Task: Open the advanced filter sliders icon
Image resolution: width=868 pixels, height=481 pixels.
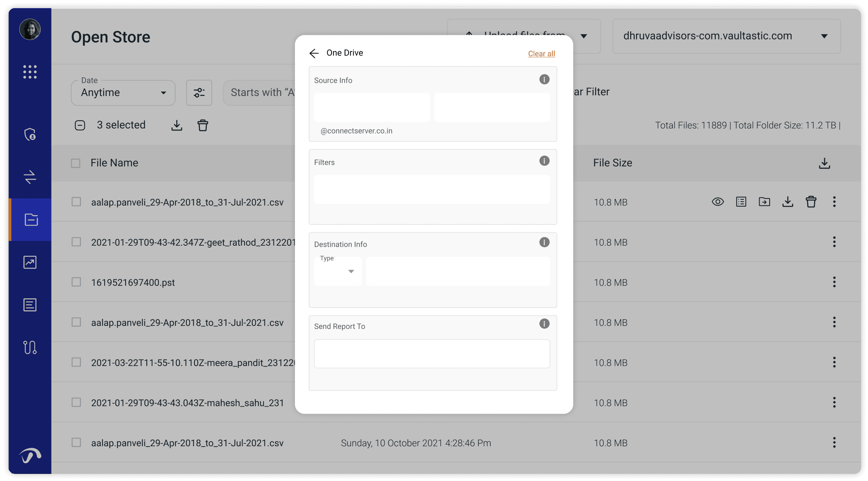Action: click(x=199, y=93)
